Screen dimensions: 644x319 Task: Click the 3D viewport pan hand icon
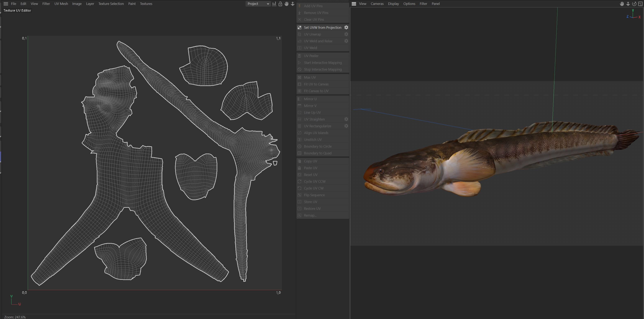pos(622,4)
